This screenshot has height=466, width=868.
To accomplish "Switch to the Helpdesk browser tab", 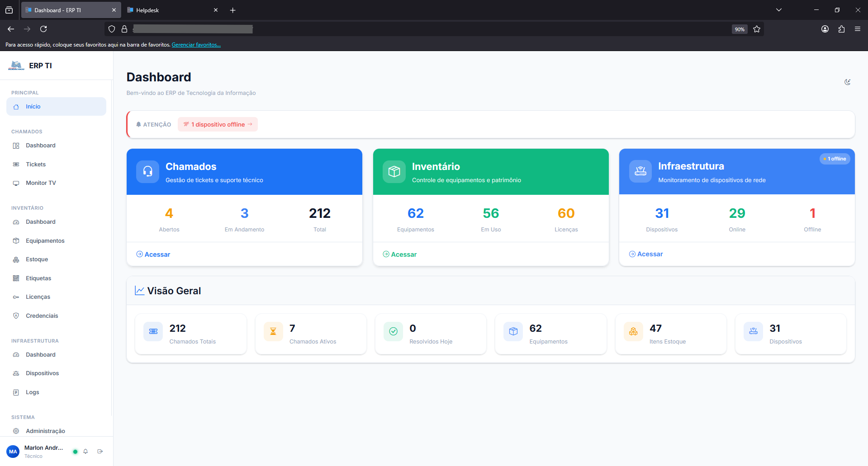I will tap(172, 10).
